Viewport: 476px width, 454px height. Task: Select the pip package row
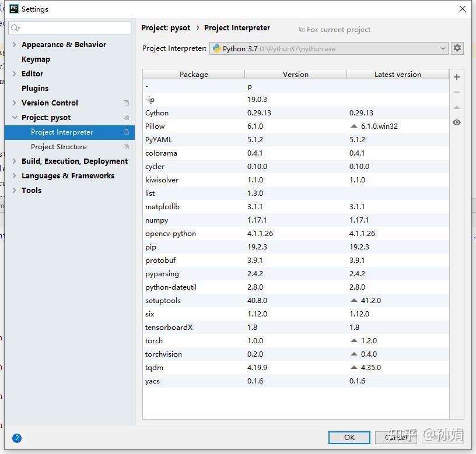pyautogui.click(x=296, y=247)
